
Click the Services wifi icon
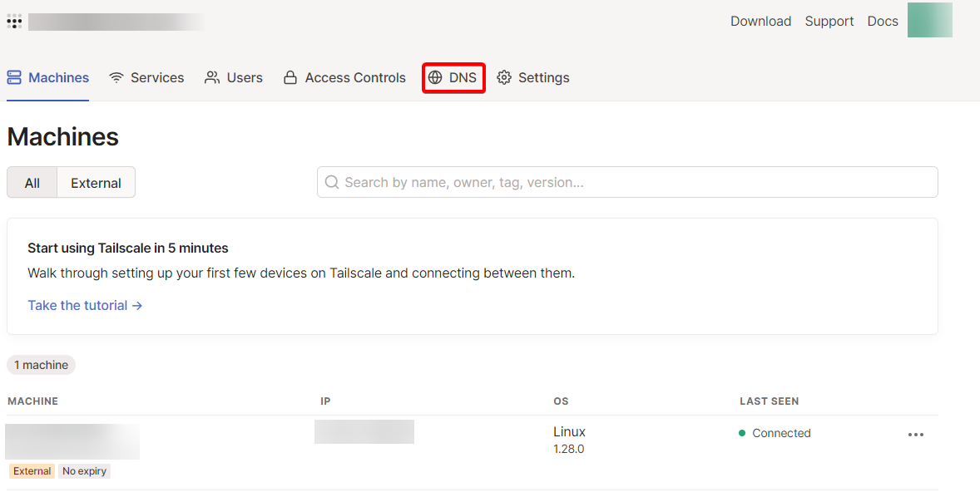pyautogui.click(x=116, y=77)
